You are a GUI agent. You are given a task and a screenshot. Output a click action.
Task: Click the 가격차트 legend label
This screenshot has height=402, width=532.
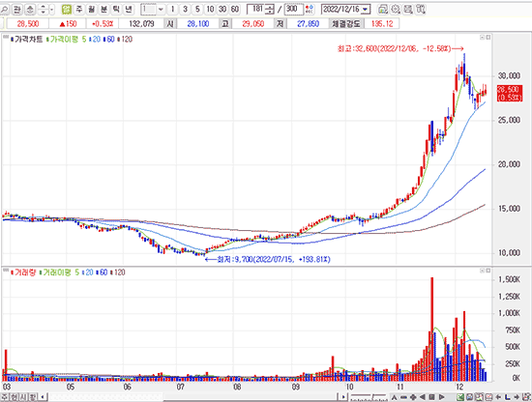(27, 40)
